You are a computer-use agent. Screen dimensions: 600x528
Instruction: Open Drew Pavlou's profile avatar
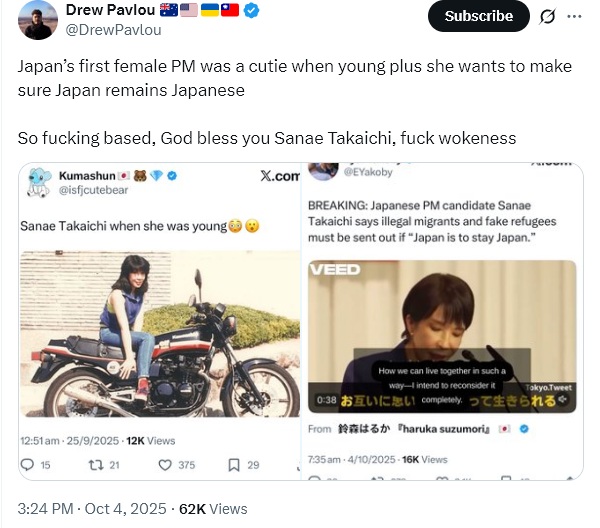pyautogui.click(x=38, y=19)
